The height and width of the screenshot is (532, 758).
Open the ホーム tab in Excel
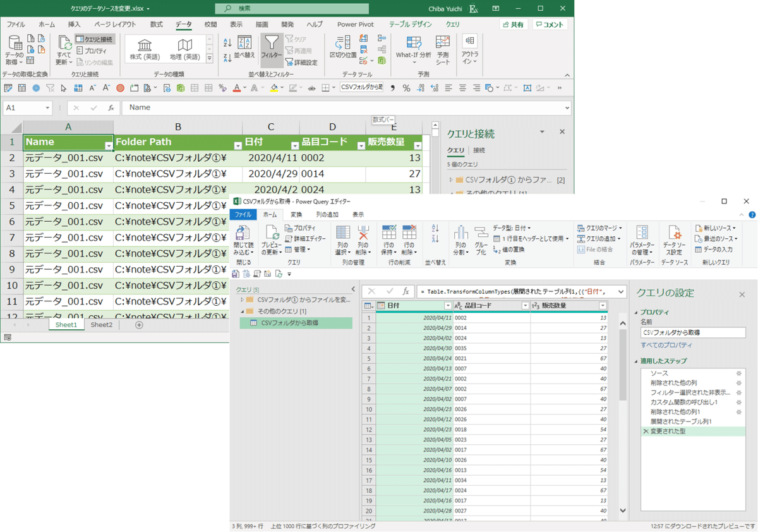click(47, 24)
